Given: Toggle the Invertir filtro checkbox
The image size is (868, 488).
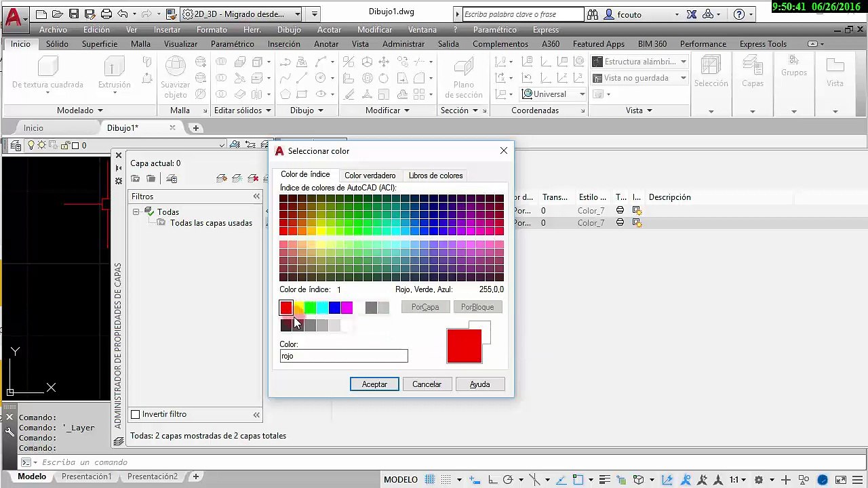Looking at the screenshot, I should [x=135, y=414].
